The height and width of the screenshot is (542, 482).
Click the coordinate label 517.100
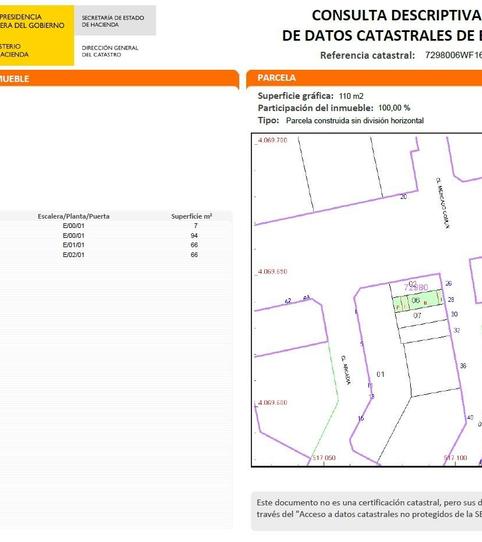[455, 458]
